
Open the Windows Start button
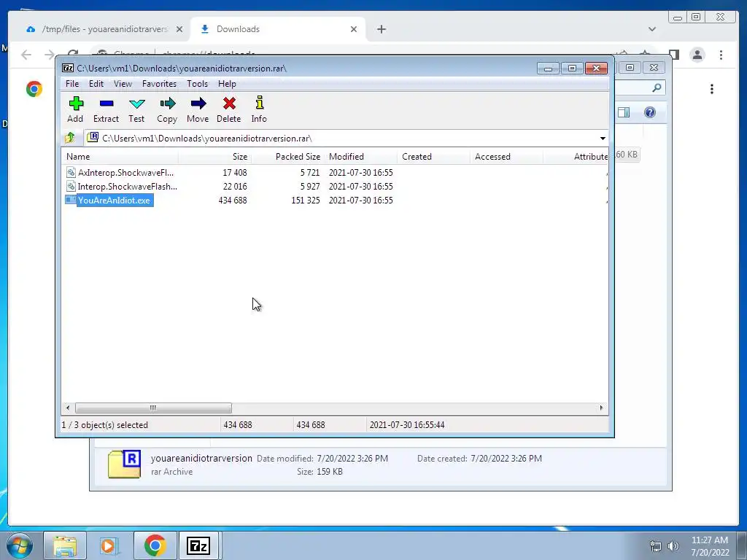(x=19, y=545)
